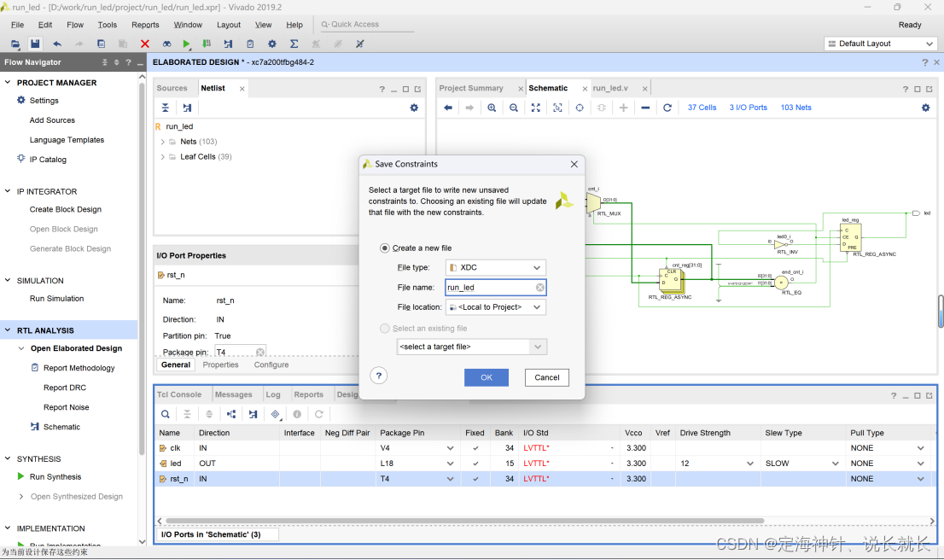
Task: Toggle Fixed checkmark for clk row
Action: (x=475, y=449)
